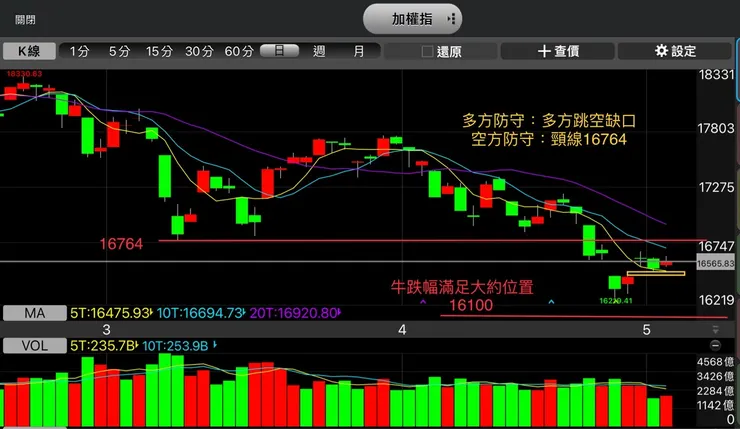The height and width of the screenshot is (429, 740).
Task: Select the K線 chart type button
Action: [29, 51]
